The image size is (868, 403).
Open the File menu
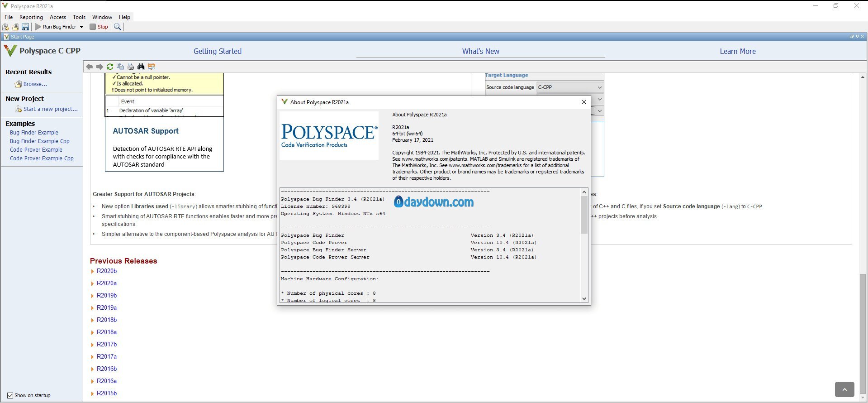click(x=9, y=17)
